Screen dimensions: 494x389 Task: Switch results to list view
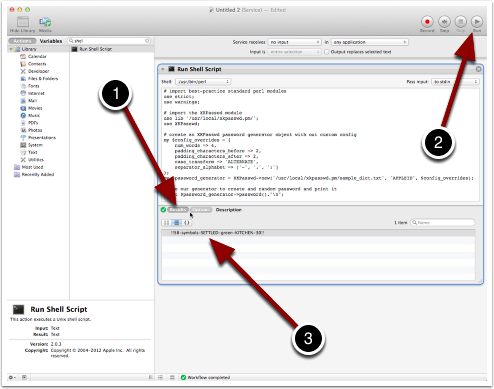point(177,222)
